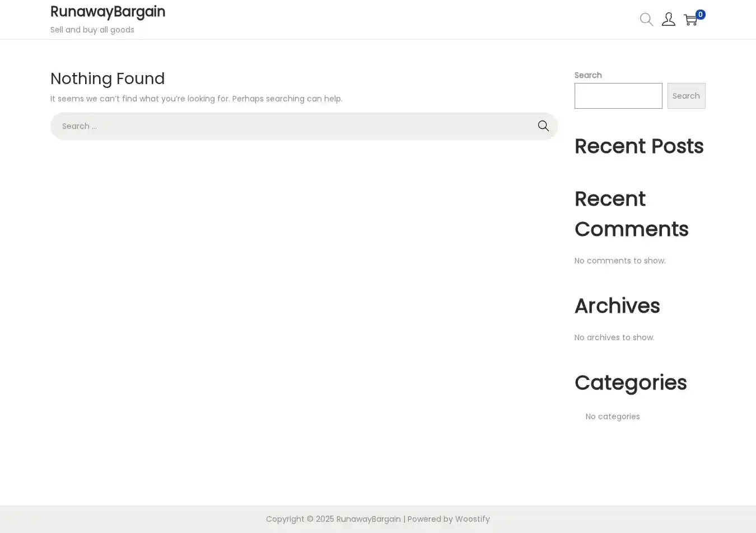Open the header search magnifier icon
Viewport: 756px width, 533px height.
click(x=646, y=20)
